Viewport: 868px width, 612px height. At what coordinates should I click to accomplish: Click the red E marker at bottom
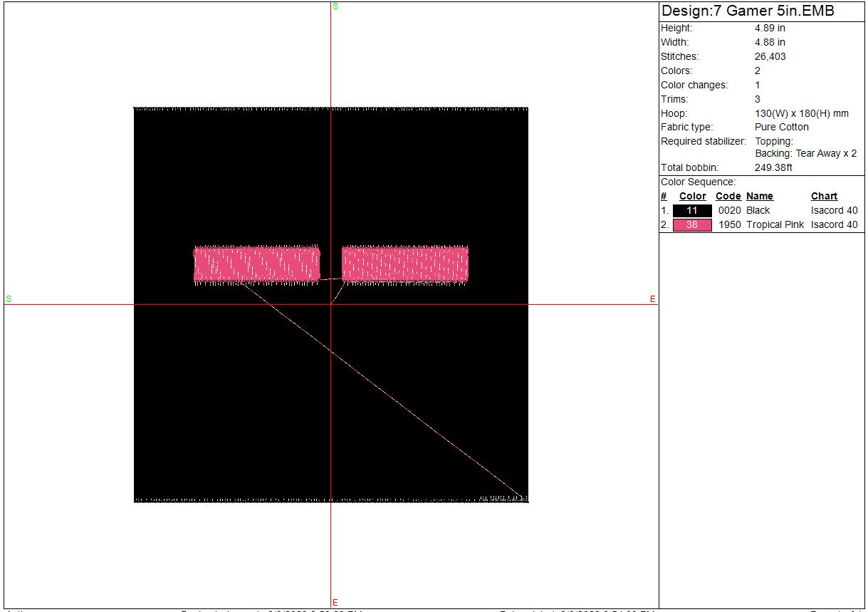pos(335,603)
